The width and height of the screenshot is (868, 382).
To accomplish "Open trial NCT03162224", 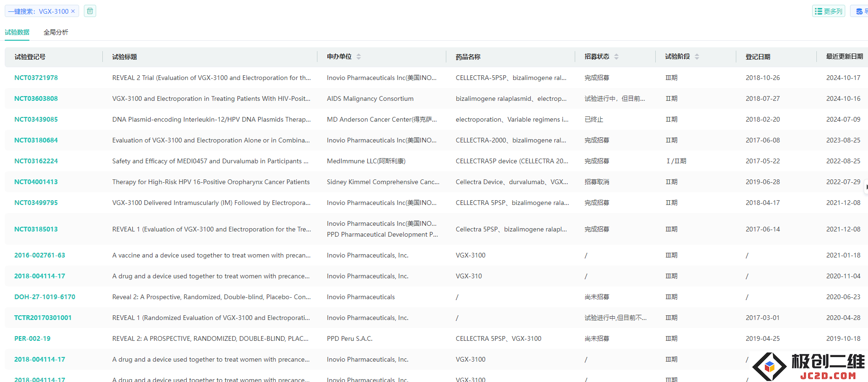I will pos(36,161).
